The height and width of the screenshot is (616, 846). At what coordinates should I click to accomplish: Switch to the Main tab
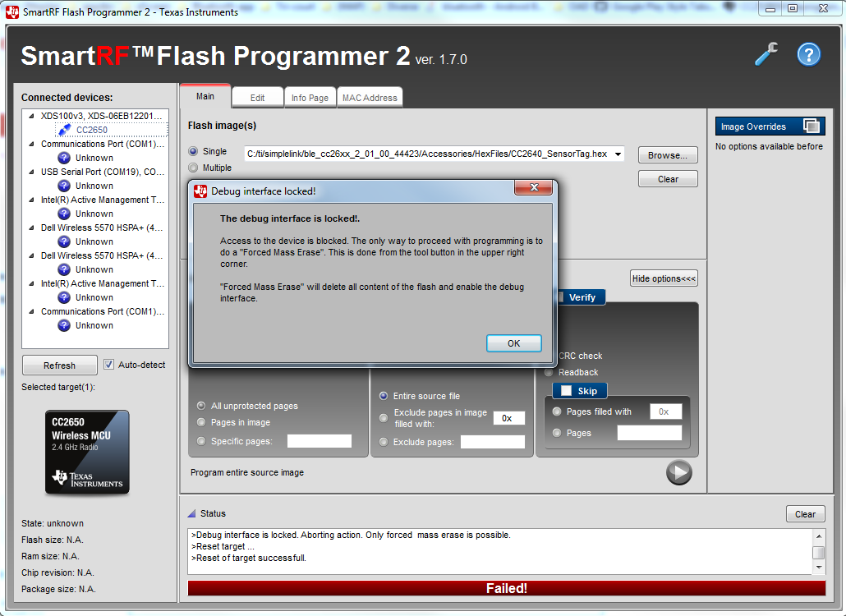[205, 97]
